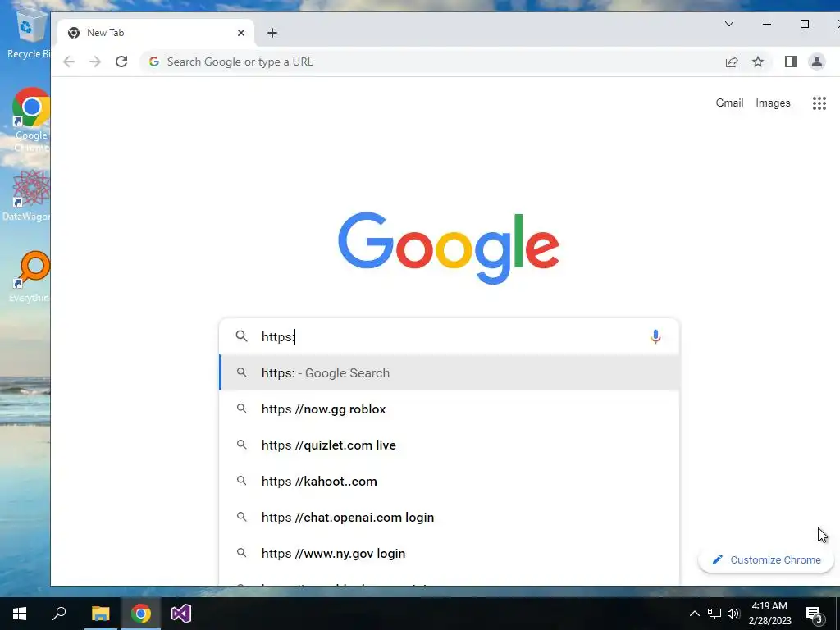The height and width of the screenshot is (630, 840).
Task: Click in the Google search box containing https:
Action: (x=449, y=336)
